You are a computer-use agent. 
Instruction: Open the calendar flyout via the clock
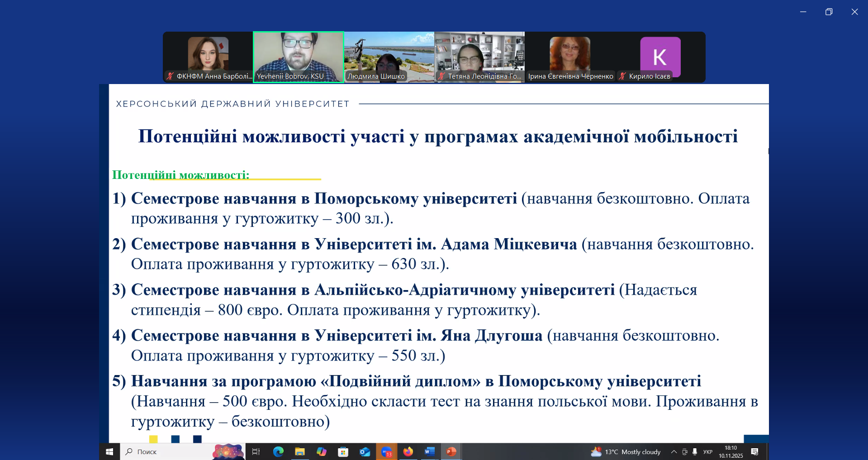click(x=730, y=451)
